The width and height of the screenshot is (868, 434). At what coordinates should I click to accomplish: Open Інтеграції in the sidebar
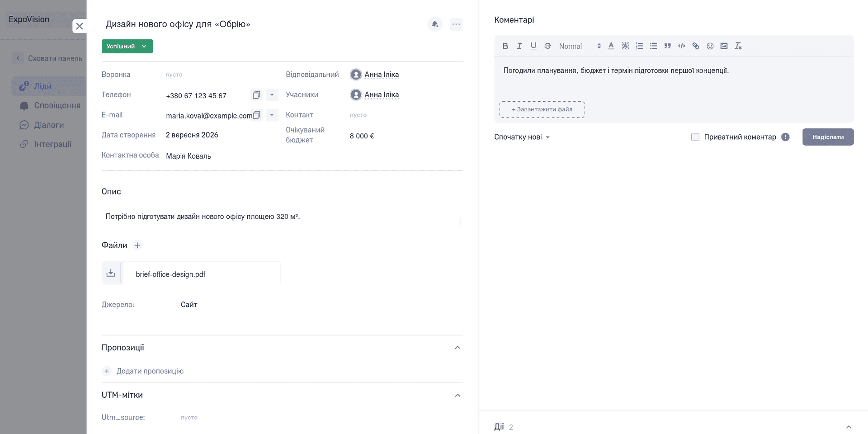point(45,144)
